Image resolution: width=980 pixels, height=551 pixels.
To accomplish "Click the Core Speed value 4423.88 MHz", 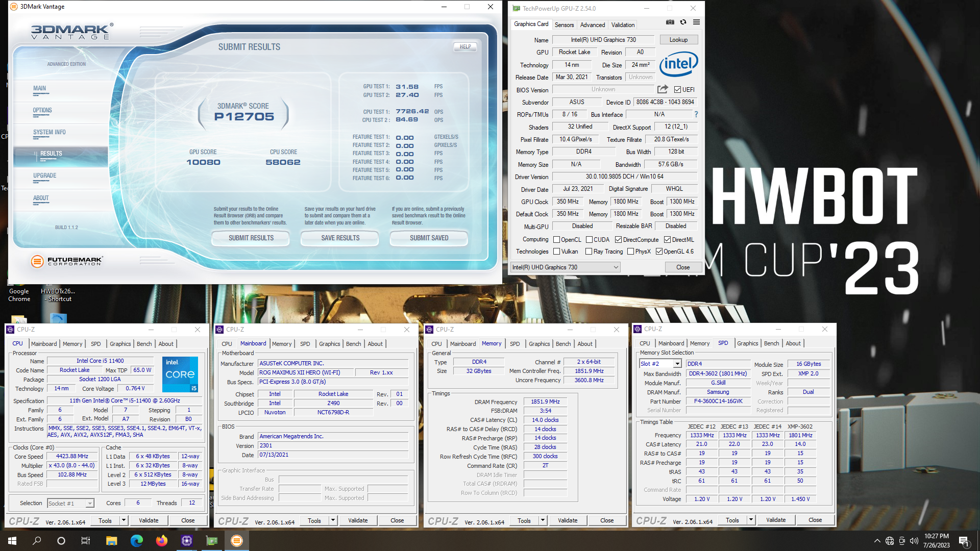I will (72, 457).
